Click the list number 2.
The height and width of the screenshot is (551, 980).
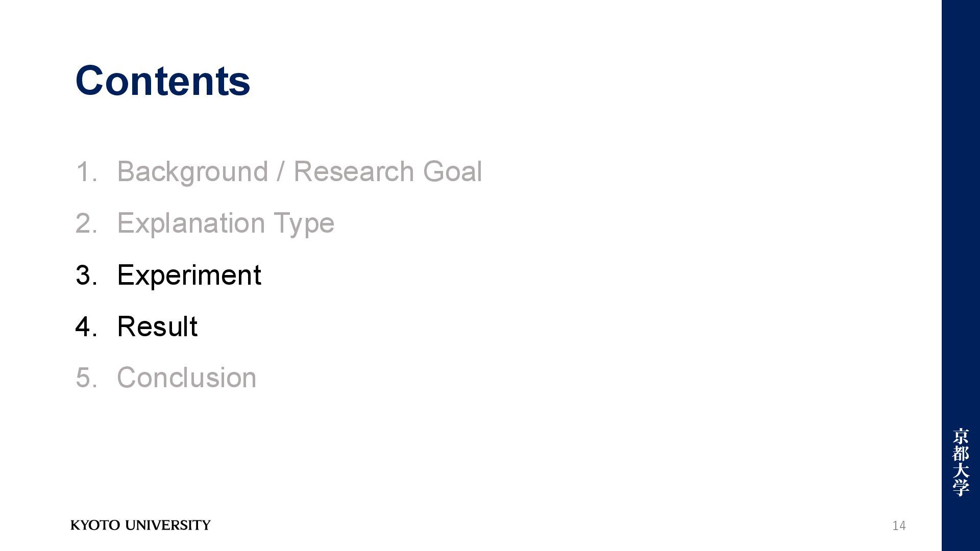point(86,223)
